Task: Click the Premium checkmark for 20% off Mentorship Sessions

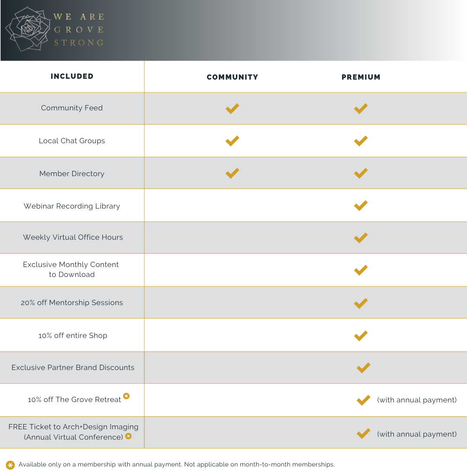Action: pyautogui.click(x=361, y=303)
